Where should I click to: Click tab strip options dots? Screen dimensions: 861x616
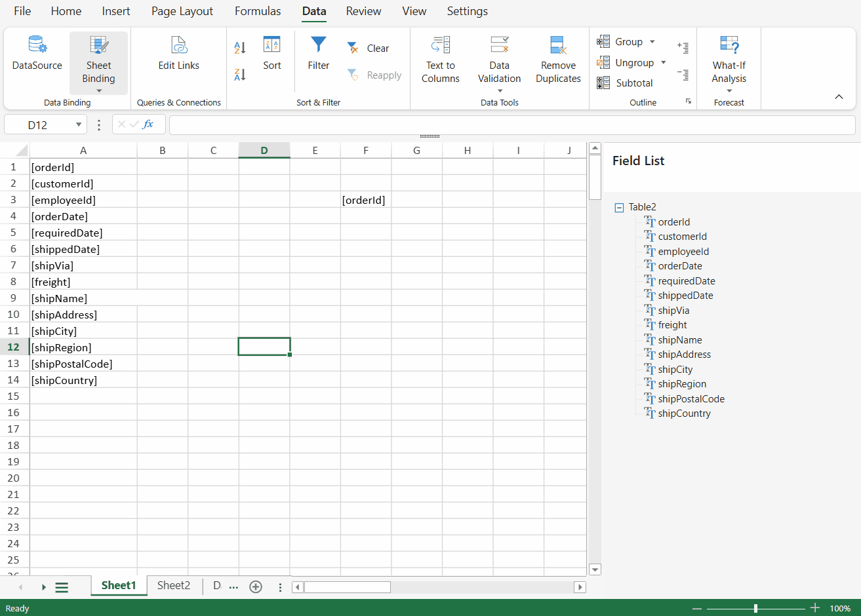tap(280, 587)
